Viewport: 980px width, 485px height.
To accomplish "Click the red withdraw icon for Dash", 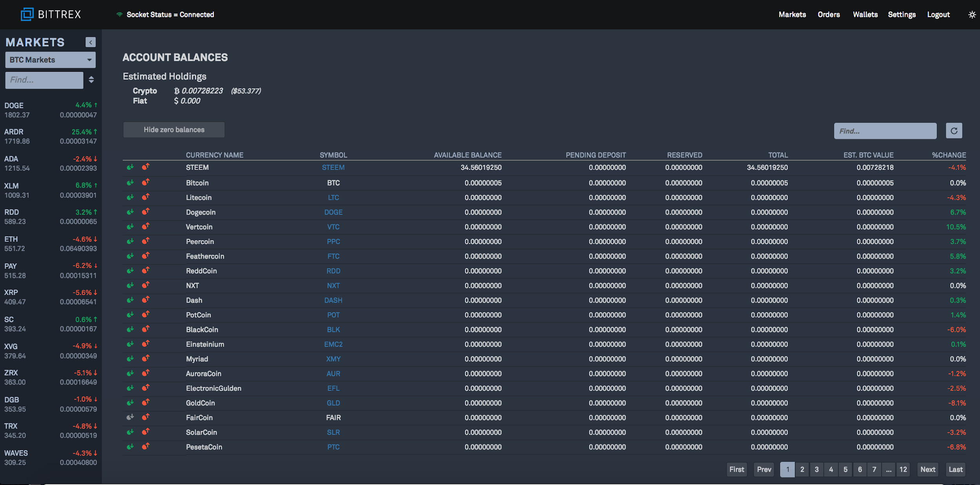I will pos(146,300).
